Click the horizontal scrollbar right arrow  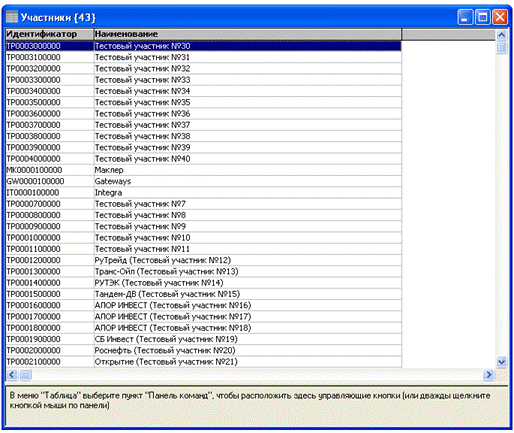[x=489, y=375]
